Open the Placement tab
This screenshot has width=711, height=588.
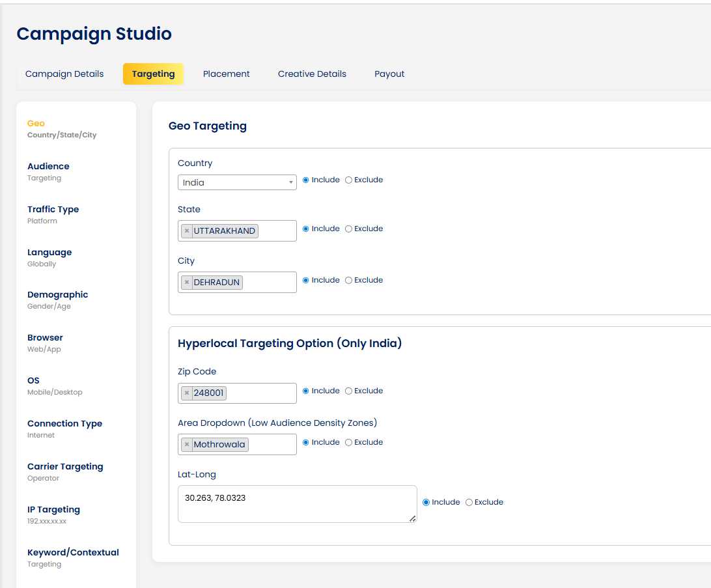tap(227, 74)
